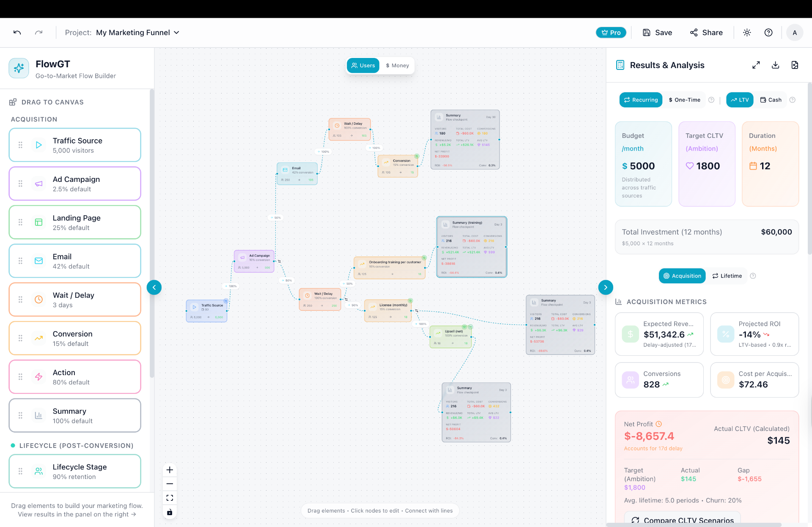Collapse the left sidebar with chevron
This screenshot has width=812, height=527.
(154, 288)
